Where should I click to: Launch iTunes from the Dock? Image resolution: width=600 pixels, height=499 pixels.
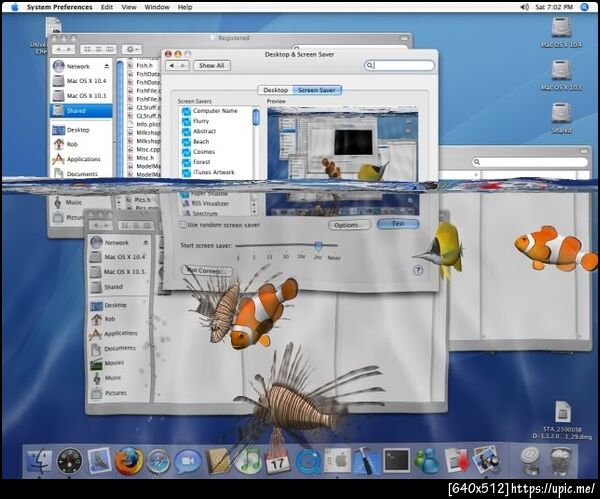(x=248, y=461)
